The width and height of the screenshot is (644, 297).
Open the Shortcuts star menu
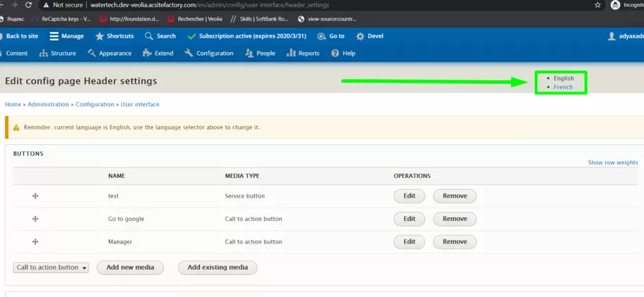click(114, 36)
